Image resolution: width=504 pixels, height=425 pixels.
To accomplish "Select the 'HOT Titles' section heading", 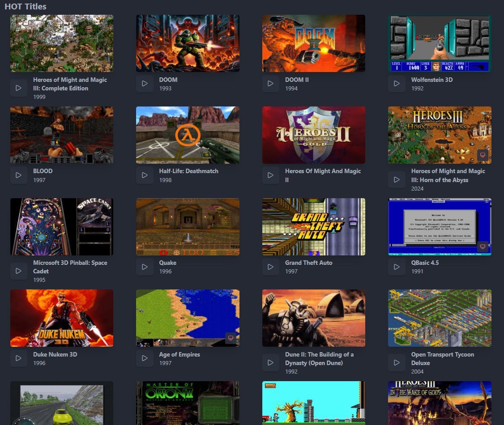I will point(26,6).
